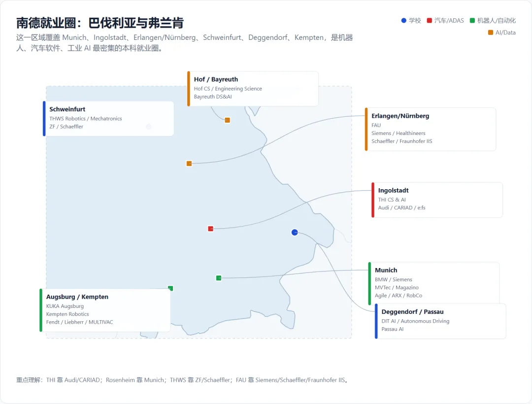Click the green 机器人/自动化 legend square
The width and height of the screenshot is (532, 404).
click(472, 20)
